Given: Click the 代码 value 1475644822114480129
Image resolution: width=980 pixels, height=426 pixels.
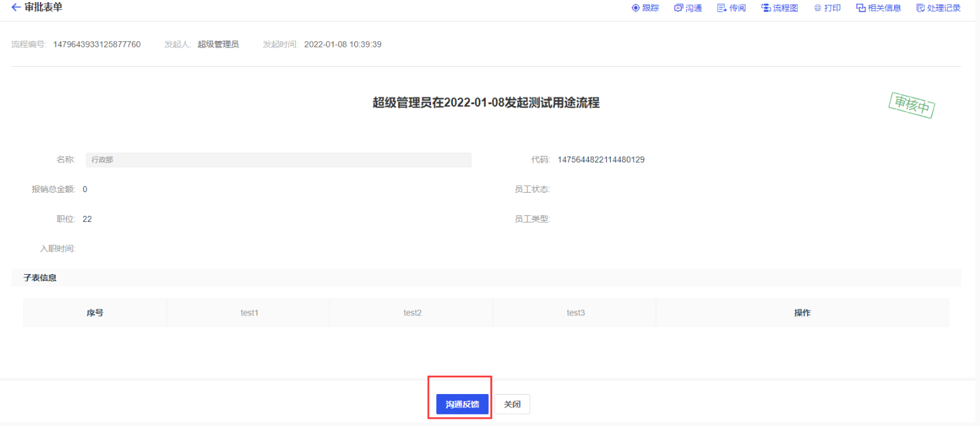Looking at the screenshot, I should 601,160.
